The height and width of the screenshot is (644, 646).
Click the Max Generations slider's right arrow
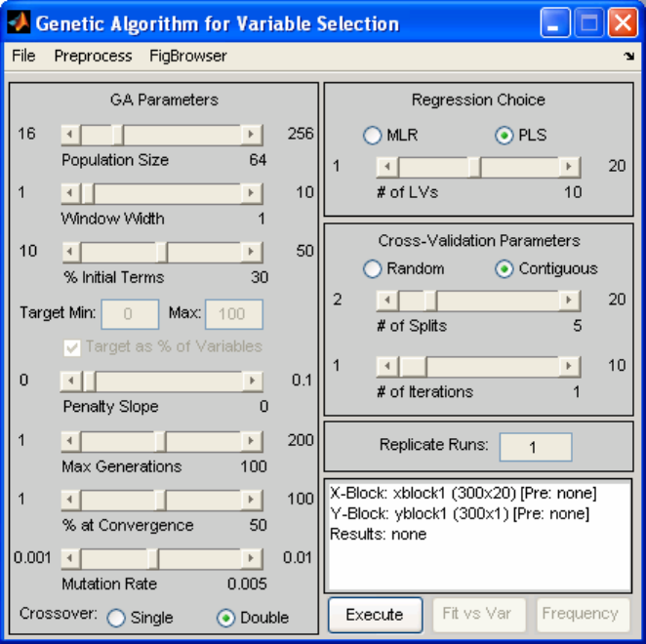(x=252, y=441)
